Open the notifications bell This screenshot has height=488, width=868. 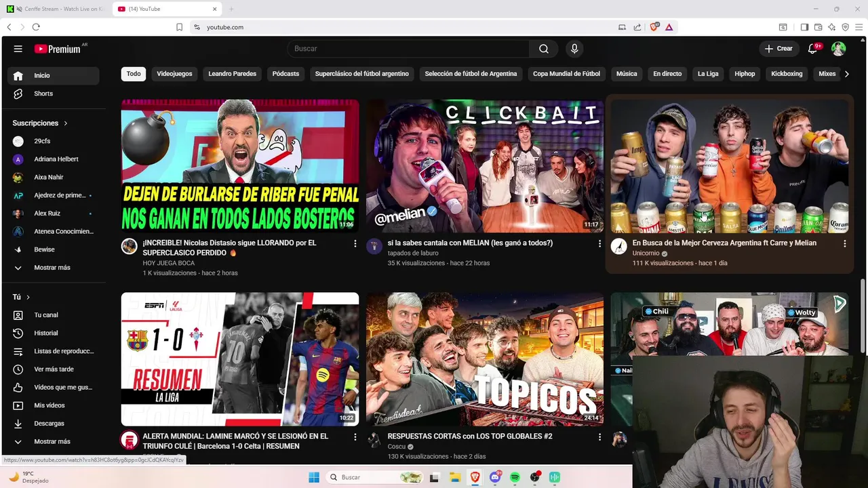coord(813,49)
